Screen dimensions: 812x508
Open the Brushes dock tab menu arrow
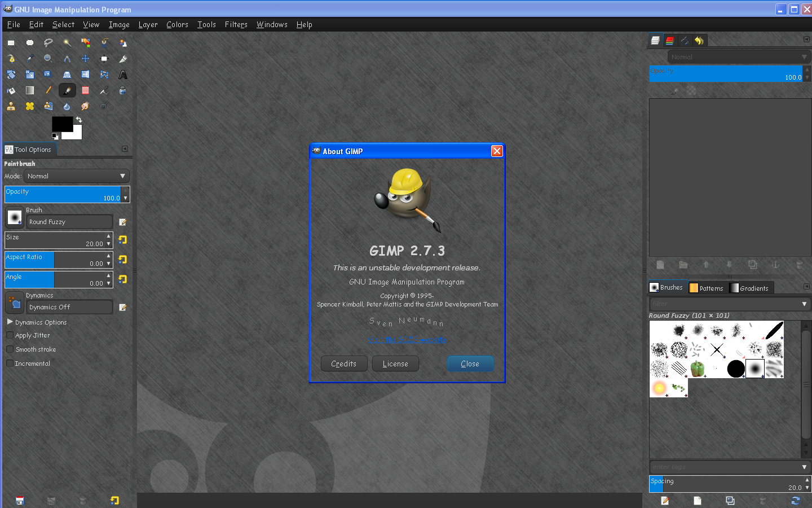click(x=806, y=287)
